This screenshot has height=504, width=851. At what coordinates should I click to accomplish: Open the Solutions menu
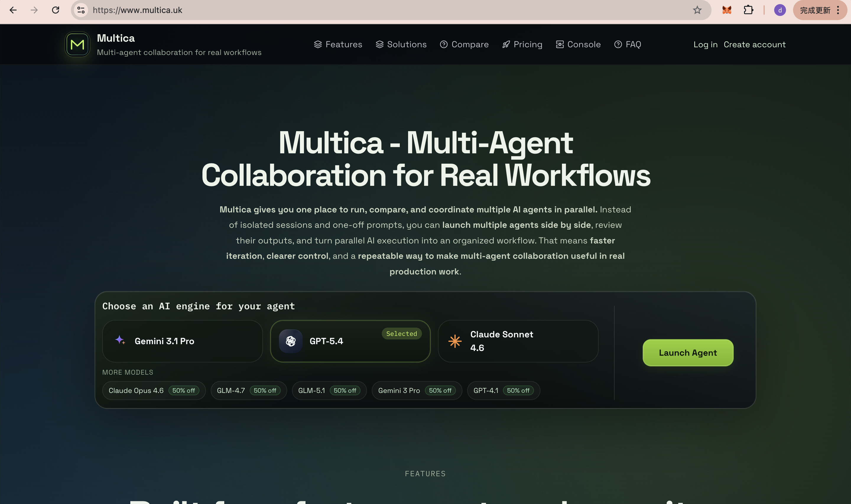pos(401,44)
